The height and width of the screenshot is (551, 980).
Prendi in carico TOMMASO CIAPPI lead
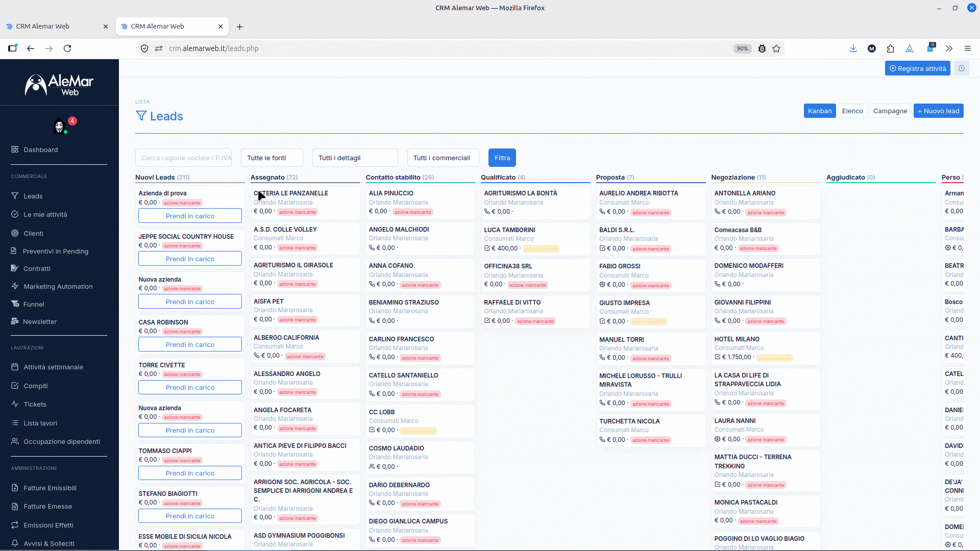[x=190, y=473]
